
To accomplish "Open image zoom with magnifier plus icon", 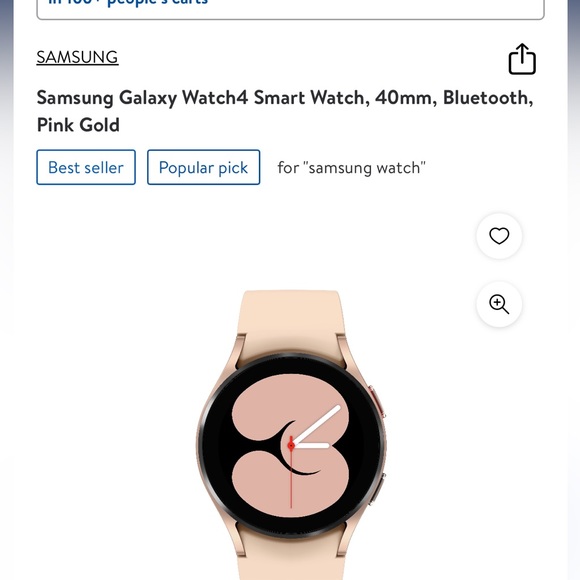I will (x=499, y=304).
